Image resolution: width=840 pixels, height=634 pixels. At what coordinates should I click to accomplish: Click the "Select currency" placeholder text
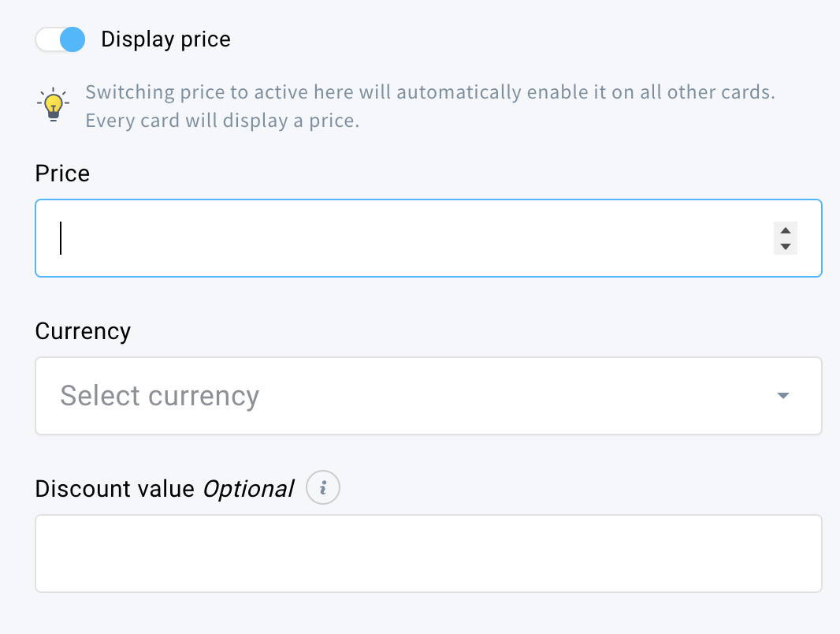pyautogui.click(x=159, y=396)
